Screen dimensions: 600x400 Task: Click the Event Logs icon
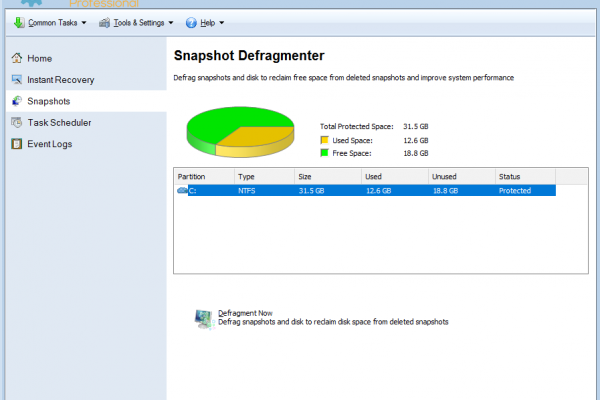click(x=17, y=144)
